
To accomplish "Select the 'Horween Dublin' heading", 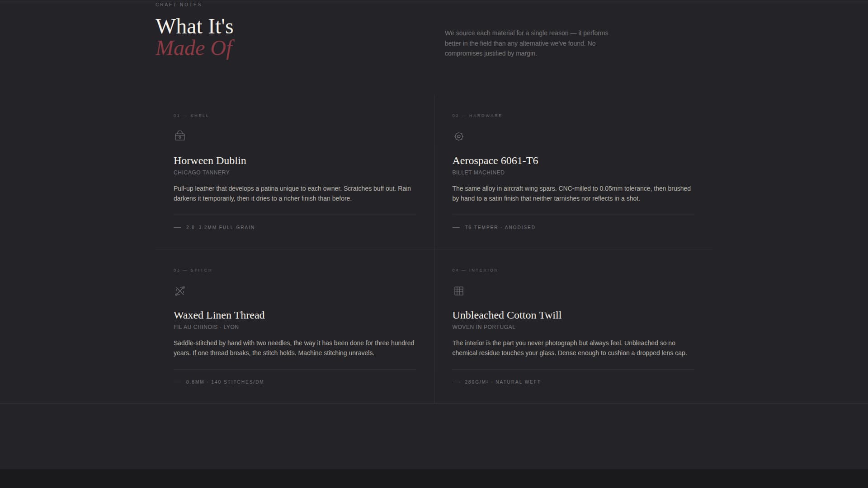I will click(210, 161).
